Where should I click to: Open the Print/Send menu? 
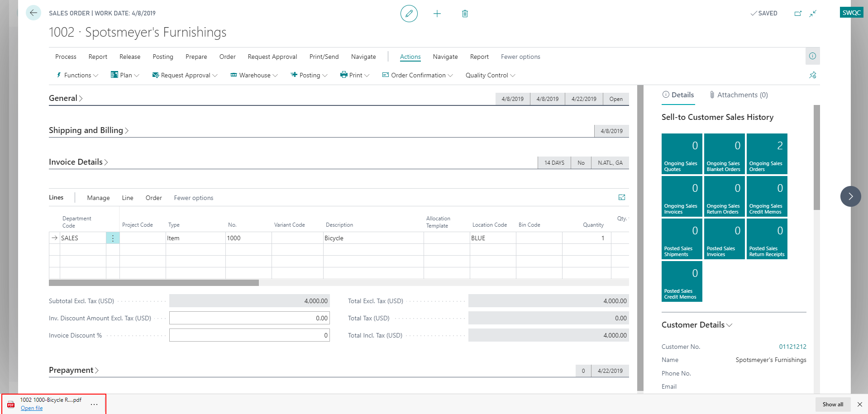click(x=324, y=57)
